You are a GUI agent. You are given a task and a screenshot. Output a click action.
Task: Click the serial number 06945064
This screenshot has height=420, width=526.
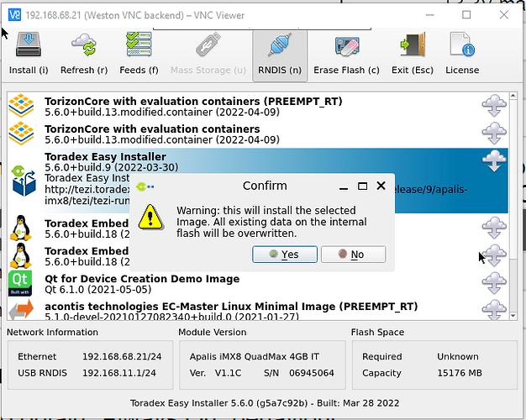312,373
